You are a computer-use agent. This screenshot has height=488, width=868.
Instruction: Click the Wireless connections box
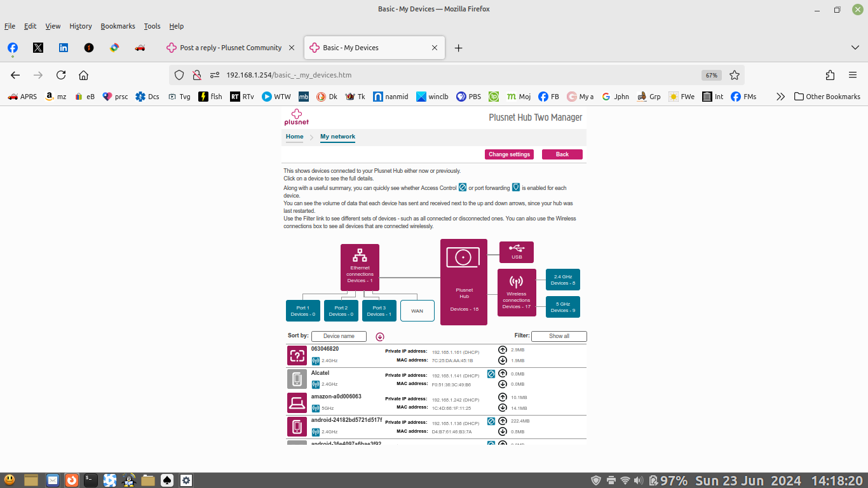coord(516,292)
